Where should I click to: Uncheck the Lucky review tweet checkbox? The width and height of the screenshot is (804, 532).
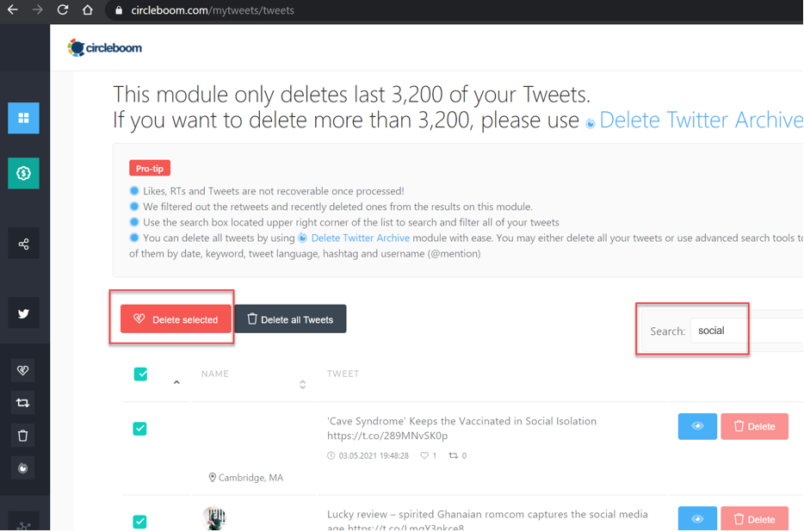point(139,522)
